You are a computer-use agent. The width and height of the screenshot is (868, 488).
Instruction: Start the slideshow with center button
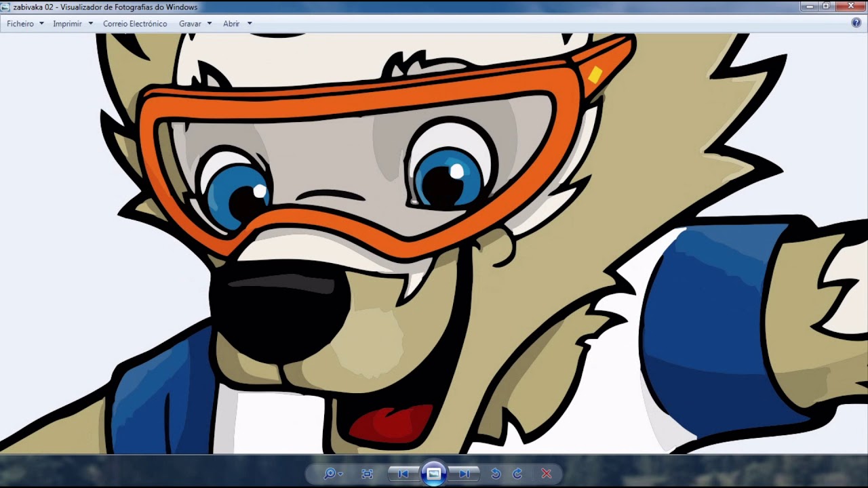(434, 473)
